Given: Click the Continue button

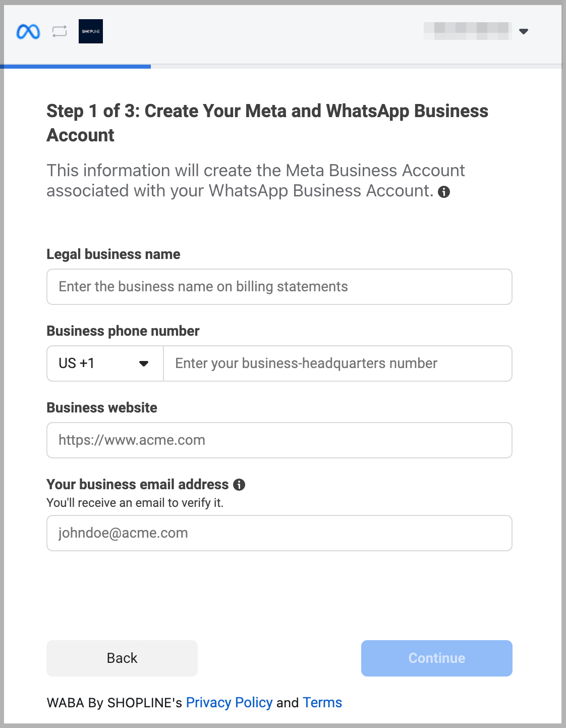Looking at the screenshot, I should click(436, 658).
